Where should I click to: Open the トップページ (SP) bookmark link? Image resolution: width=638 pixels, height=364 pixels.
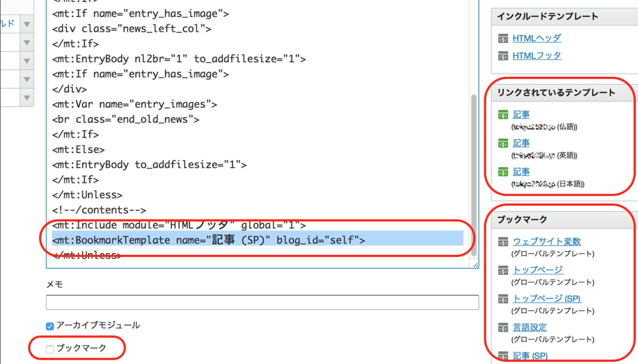click(547, 298)
